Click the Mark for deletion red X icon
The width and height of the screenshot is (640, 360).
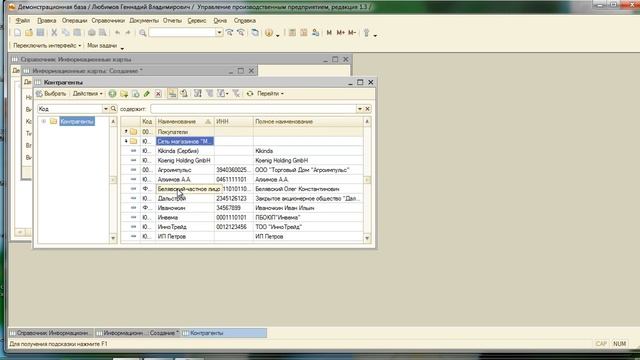[158, 94]
